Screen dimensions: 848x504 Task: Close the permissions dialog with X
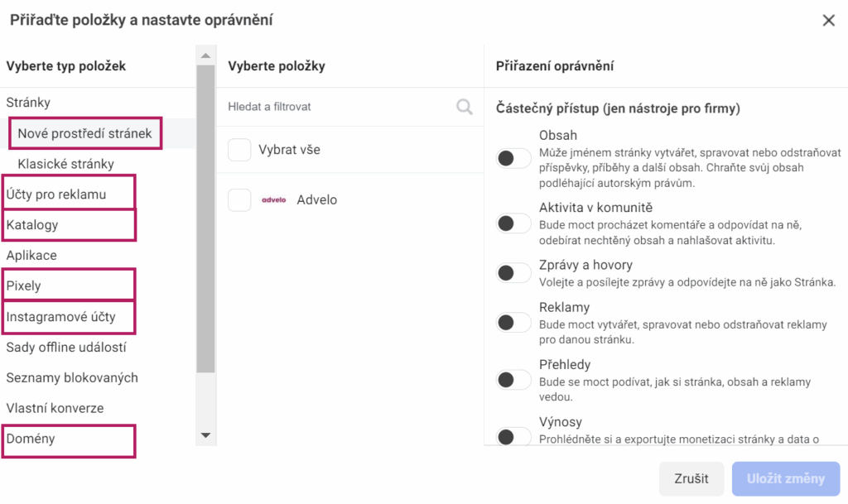tap(829, 21)
